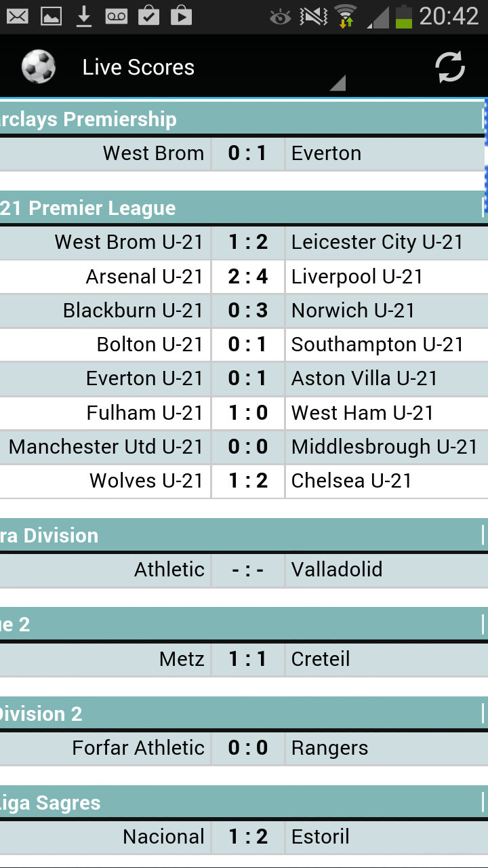Image resolution: width=488 pixels, height=868 pixels.
Task: Open the West Brom vs Everton match
Action: (x=244, y=153)
